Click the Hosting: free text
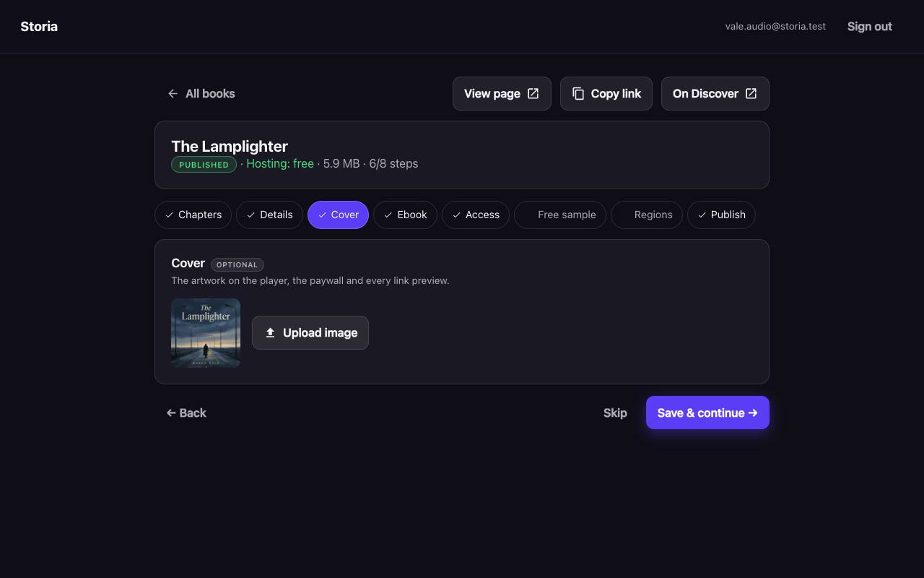 coord(280,164)
